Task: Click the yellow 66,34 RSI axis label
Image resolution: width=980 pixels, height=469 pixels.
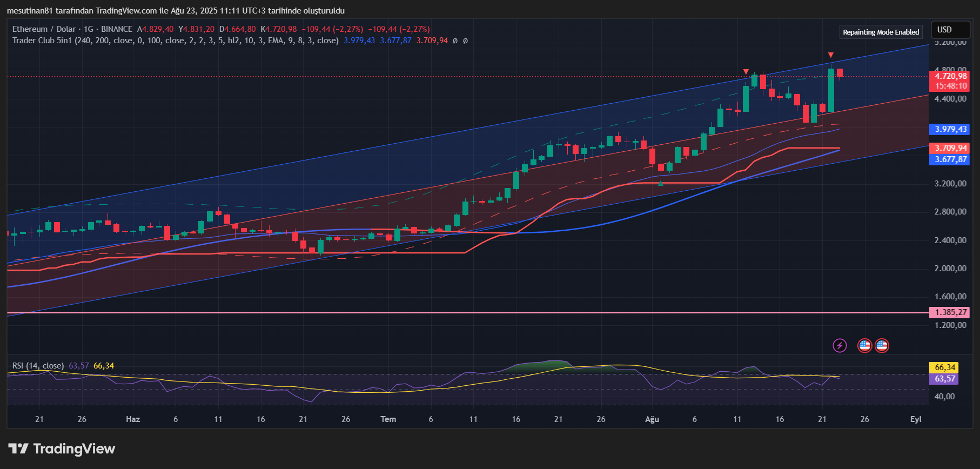Action: 944,367
